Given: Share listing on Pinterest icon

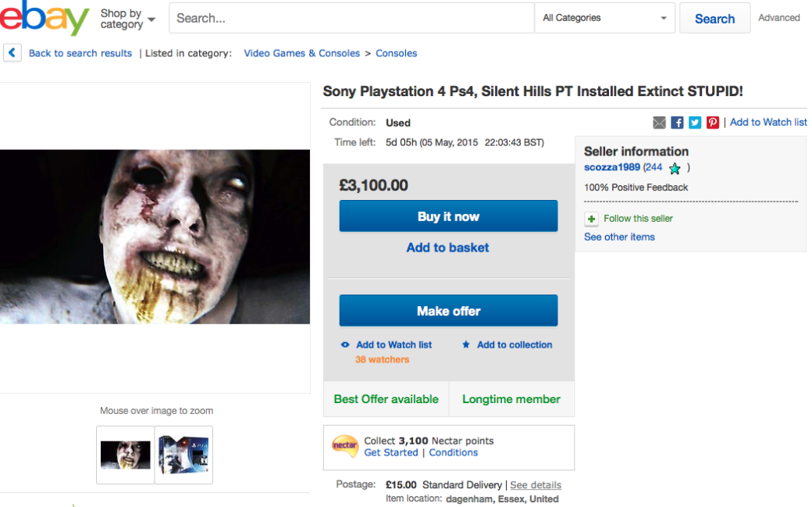Looking at the screenshot, I should click(712, 123).
